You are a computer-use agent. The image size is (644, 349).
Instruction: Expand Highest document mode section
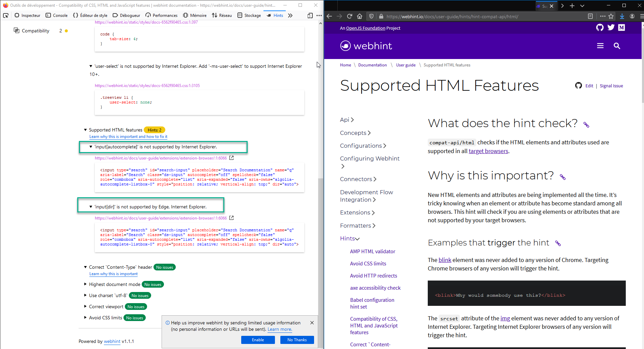click(x=85, y=284)
